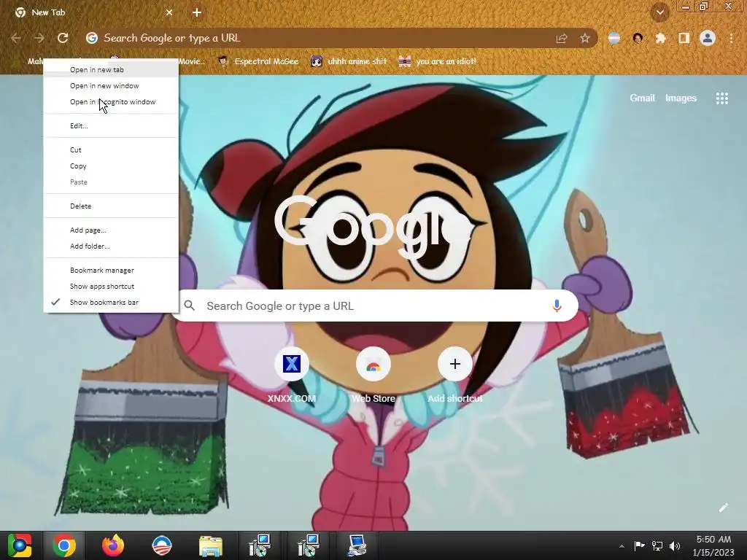Choose Copy from the context menu
The image size is (747, 560).
(x=111, y=166)
